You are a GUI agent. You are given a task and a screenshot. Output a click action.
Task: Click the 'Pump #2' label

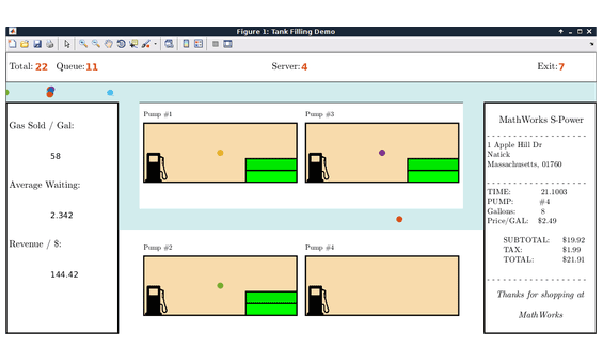coord(158,247)
